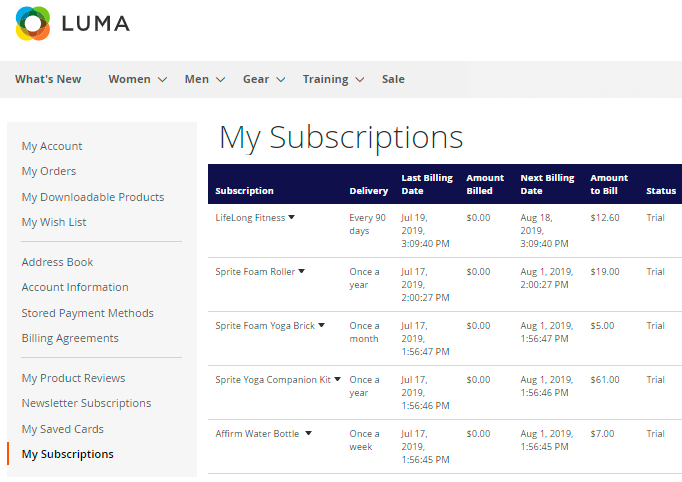This screenshot has height=482, width=682.
Task: Open Stored Payment Methods
Action: coord(88,313)
